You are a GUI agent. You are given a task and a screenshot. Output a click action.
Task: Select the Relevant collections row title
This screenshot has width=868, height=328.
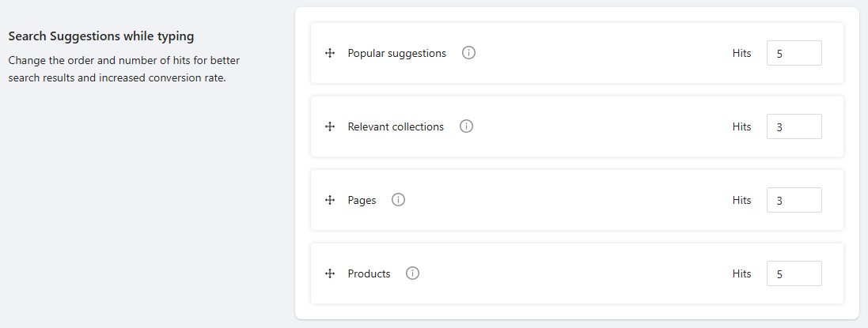(x=396, y=126)
